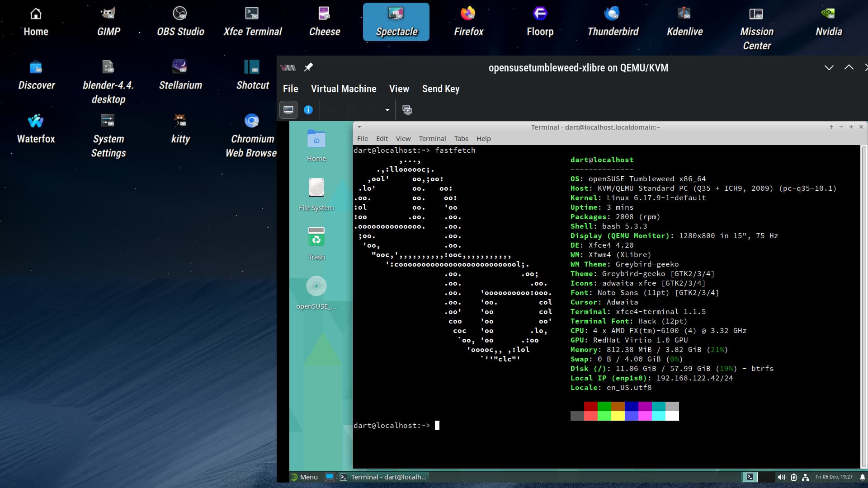The width and height of the screenshot is (868, 488).
Task: Open File System drive desktop icon
Action: [x=316, y=188]
